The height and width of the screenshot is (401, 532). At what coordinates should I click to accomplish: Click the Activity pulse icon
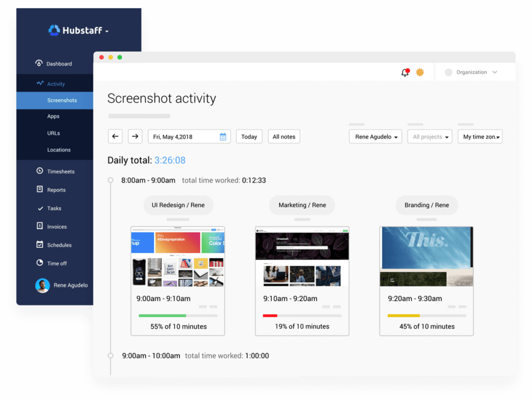coord(40,83)
